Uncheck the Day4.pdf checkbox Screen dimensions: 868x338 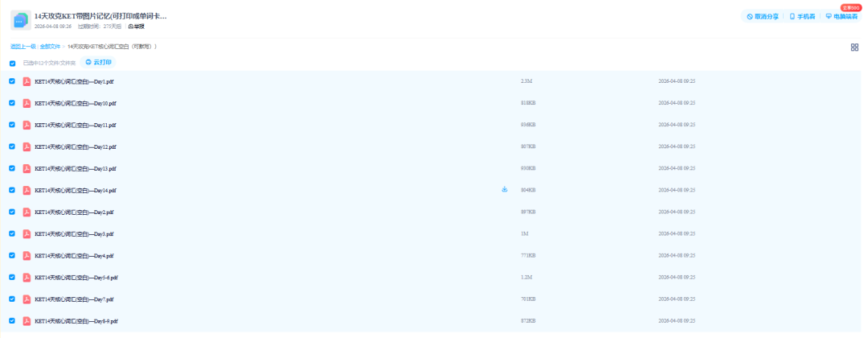tap(12, 255)
